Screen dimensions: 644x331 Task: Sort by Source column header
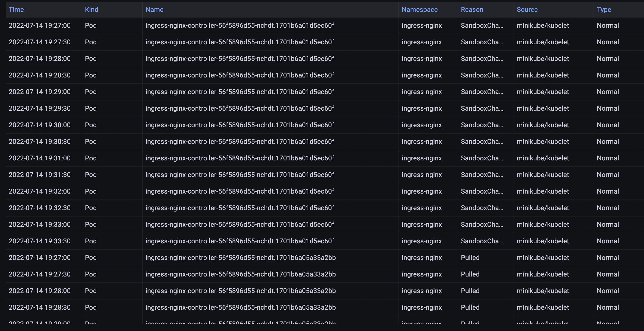[527, 9]
